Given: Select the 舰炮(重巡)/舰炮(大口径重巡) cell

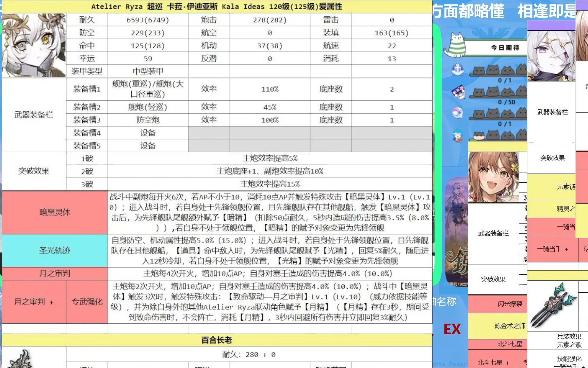Looking at the screenshot, I should pyautogui.click(x=148, y=89).
